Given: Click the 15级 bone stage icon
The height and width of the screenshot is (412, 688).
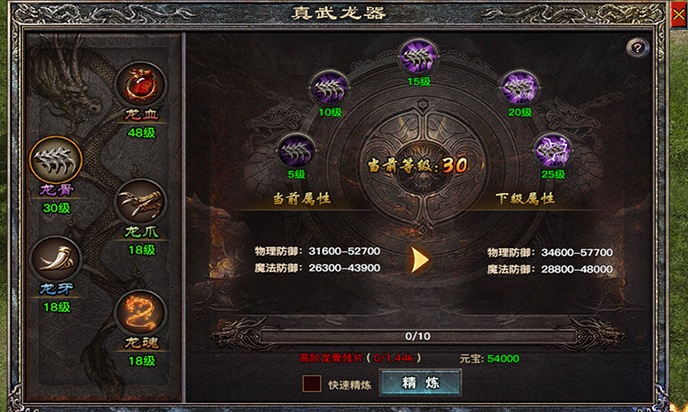Looking at the screenshot, I should [x=419, y=57].
